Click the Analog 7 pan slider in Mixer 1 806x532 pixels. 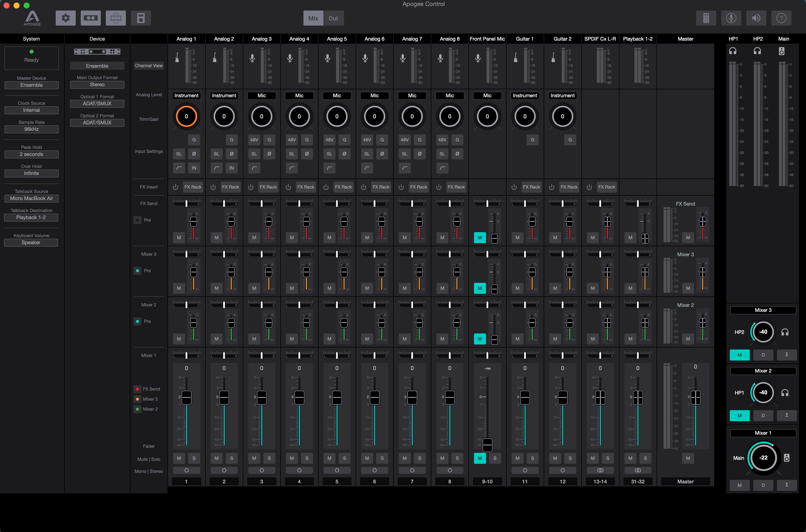[412, 355]
